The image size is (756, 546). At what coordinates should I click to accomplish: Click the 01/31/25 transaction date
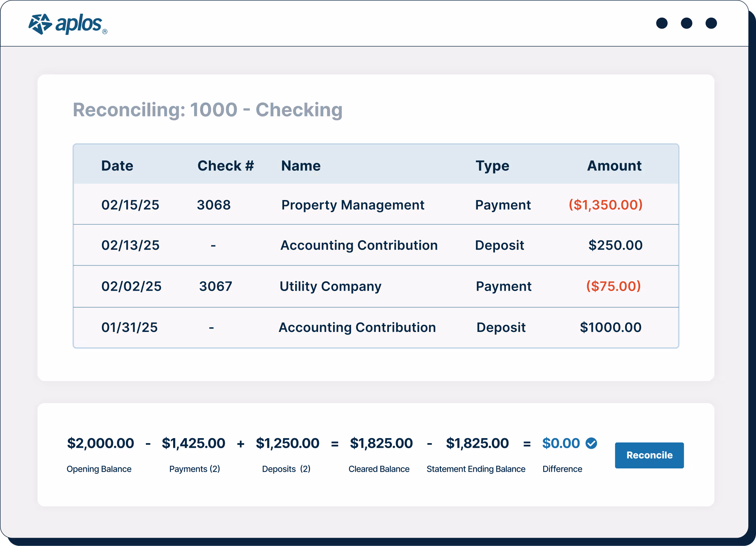tap(129, 327)
